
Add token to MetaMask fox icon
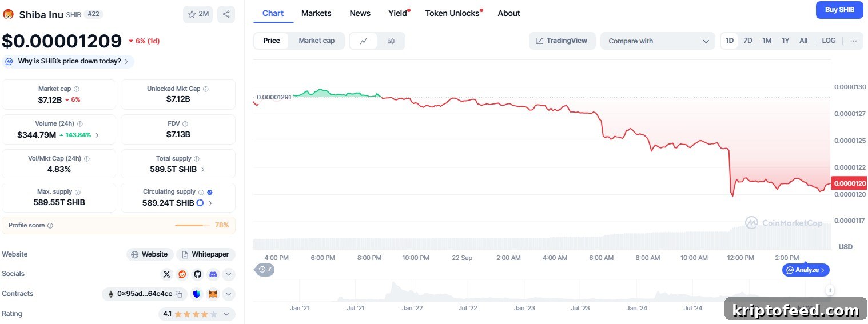tap(213, 294)
